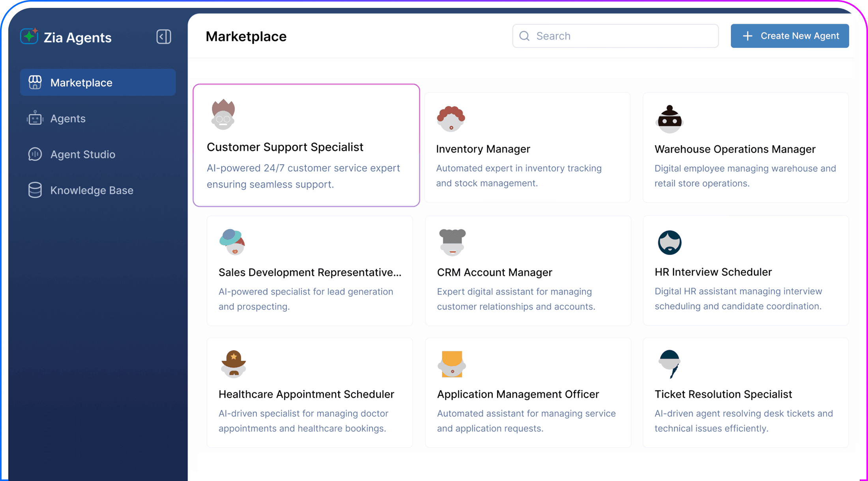Open the Warehouse Operations Manager title
This screenshot has width=868, height=481.
click(x=735, y=149)
